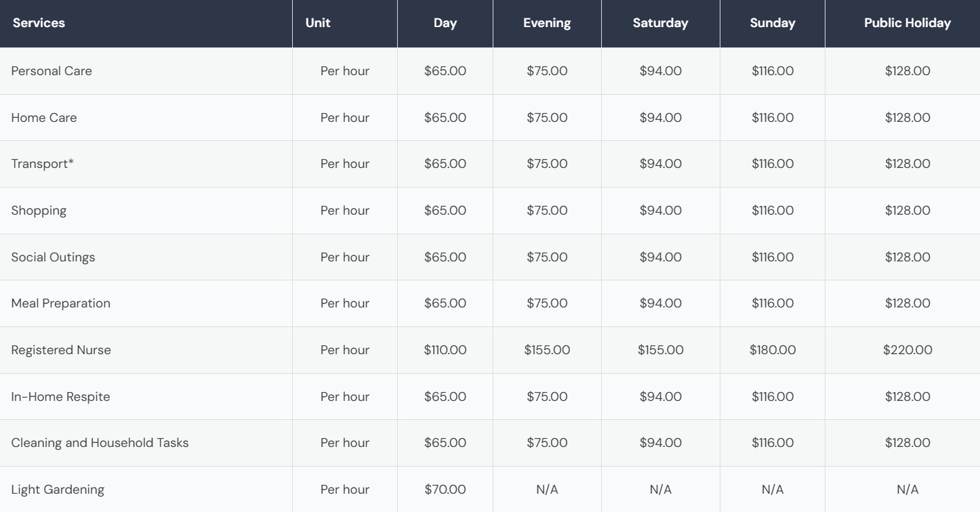Click the Sunday column header
Viewport: 980px width, 512px height.
pos(773,23)
